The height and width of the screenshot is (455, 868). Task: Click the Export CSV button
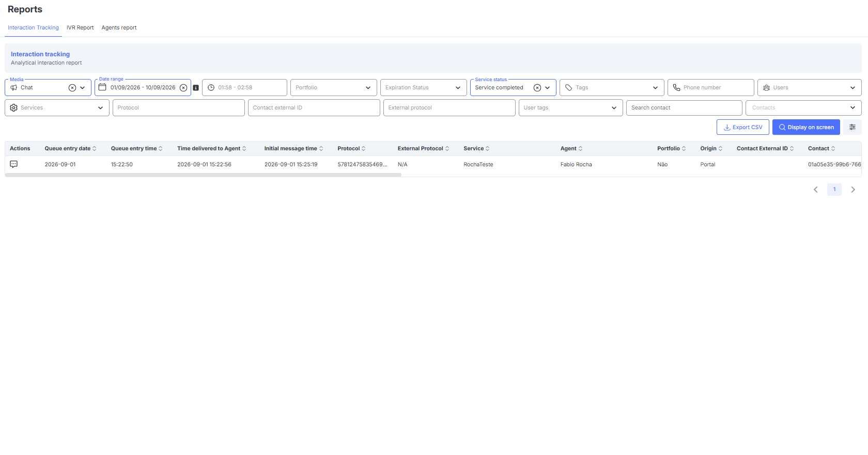(x=743, y=127)
